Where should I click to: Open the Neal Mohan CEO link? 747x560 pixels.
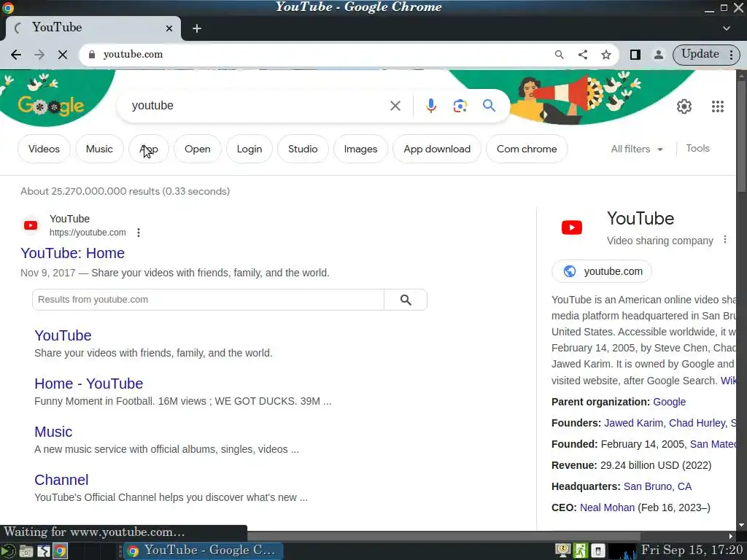pos(607,507)
